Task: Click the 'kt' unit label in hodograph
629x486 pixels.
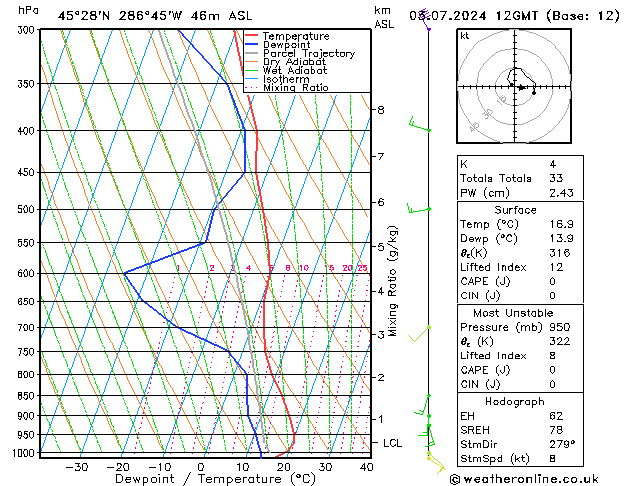Action: click(x=465, y=36)
